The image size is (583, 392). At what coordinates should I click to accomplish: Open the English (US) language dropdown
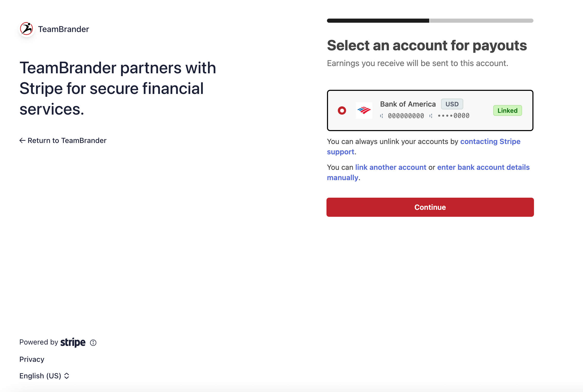[x=44, y=376]
